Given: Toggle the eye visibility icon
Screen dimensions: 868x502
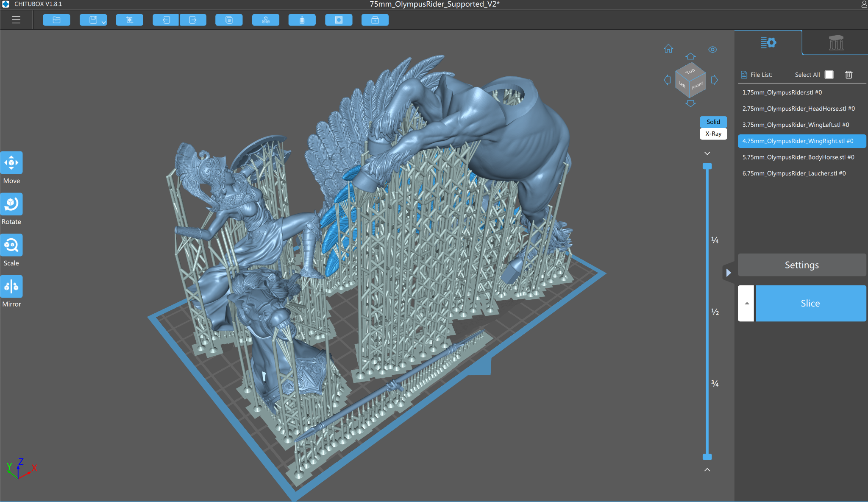Looking at the screenshot, I should [x=712, y=50].
